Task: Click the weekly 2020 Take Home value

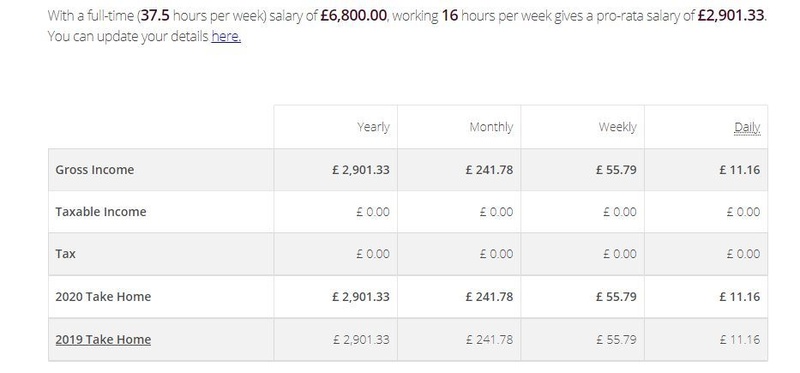Action: (x=616, y=296)
